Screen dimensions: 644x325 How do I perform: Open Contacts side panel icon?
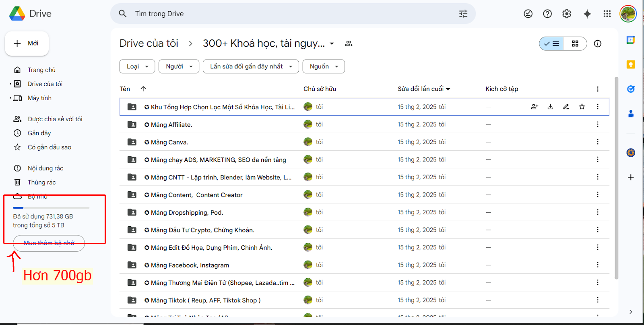pos(631,114)
